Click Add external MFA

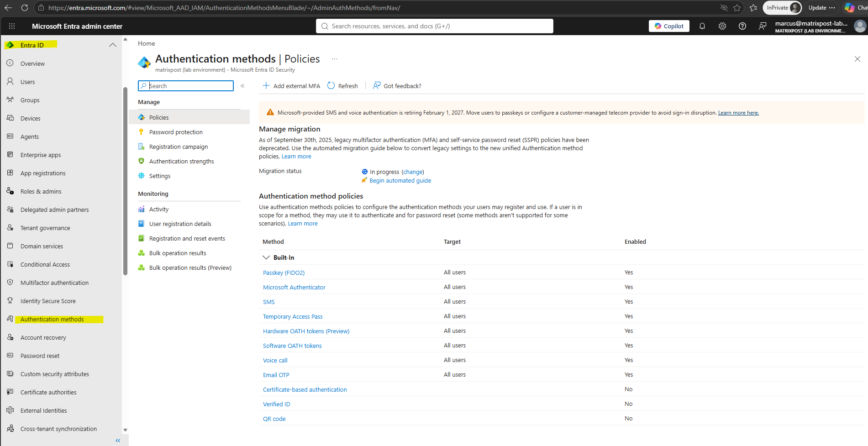pyautogui.click(x=291, y=86)
